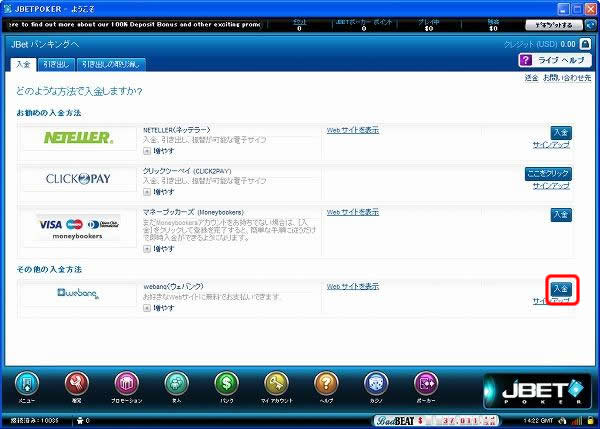This screenshot has height=429, width=600.
Task: Click the クレジット (USD) 0.00 text
Action: click(540, 44)
